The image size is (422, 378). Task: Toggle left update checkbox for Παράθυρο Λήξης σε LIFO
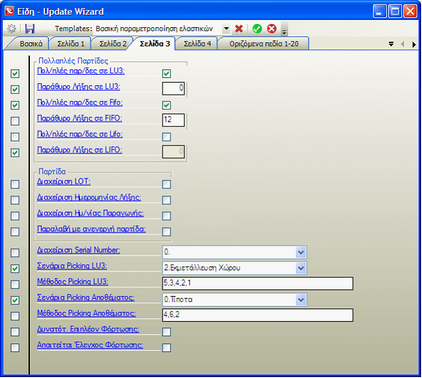click(x=15, y=153)
